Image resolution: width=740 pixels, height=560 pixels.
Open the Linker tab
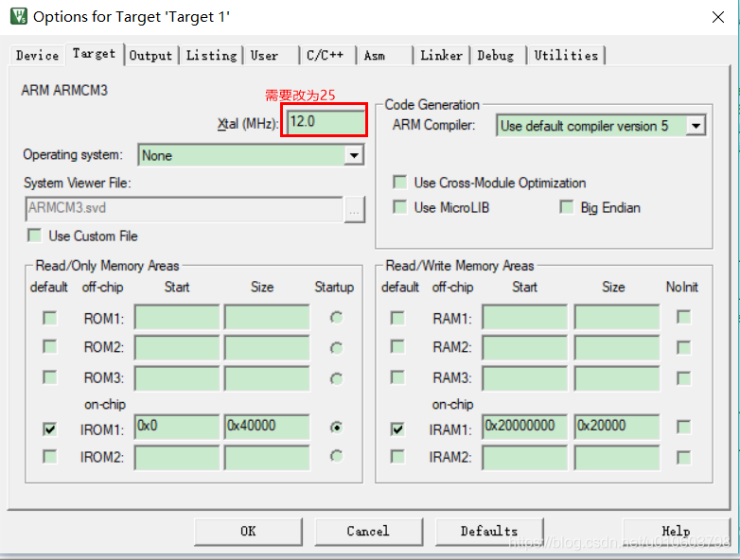[442, 55]
